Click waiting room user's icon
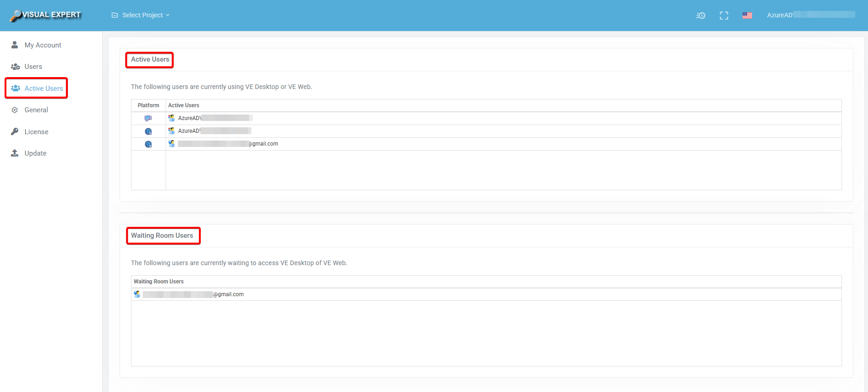The image size is (868, 392). (x=137, y=294)
